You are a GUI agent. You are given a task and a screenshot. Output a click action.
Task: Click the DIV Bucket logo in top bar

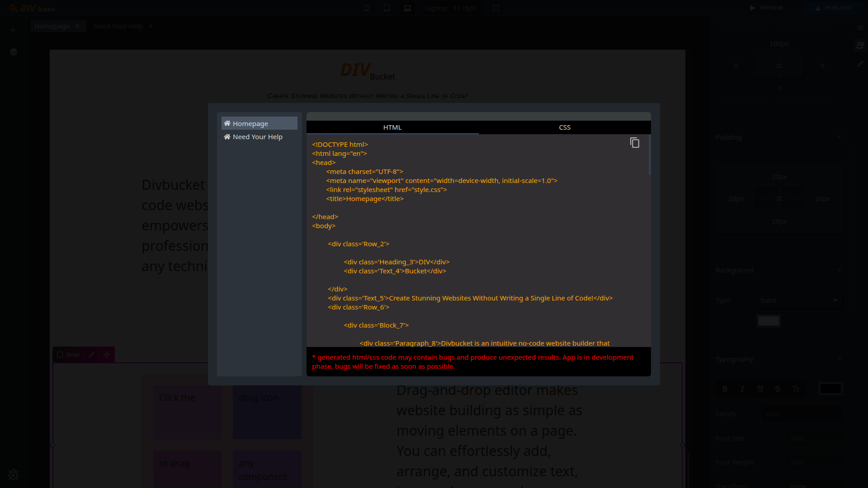coord(33,9)
